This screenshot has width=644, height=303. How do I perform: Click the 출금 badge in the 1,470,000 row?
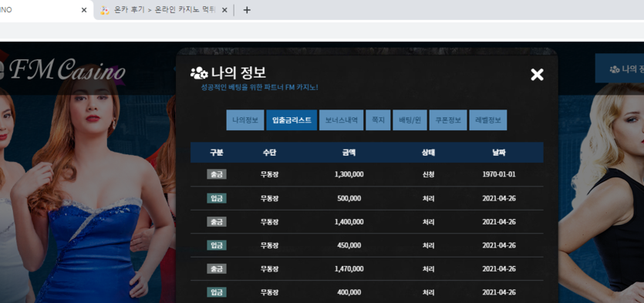[x=217, y=269]
